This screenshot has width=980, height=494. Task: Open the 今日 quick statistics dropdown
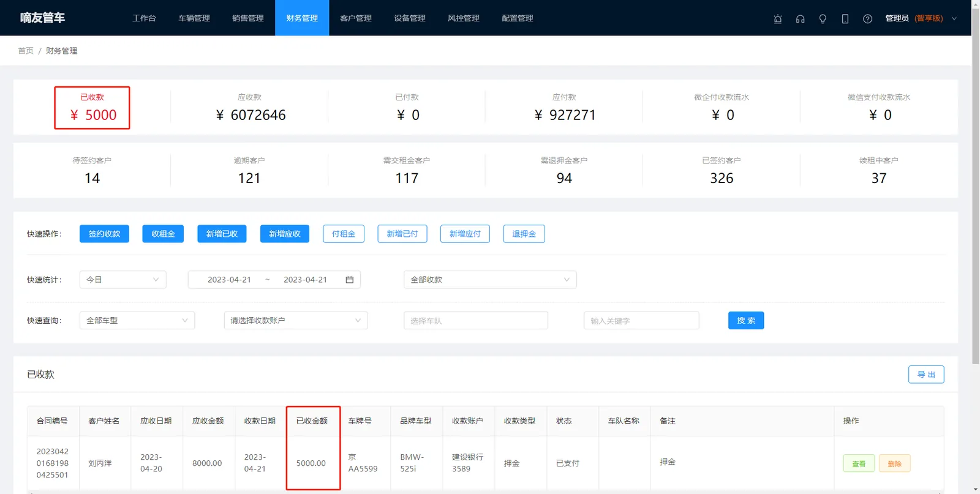coord(123,280)
